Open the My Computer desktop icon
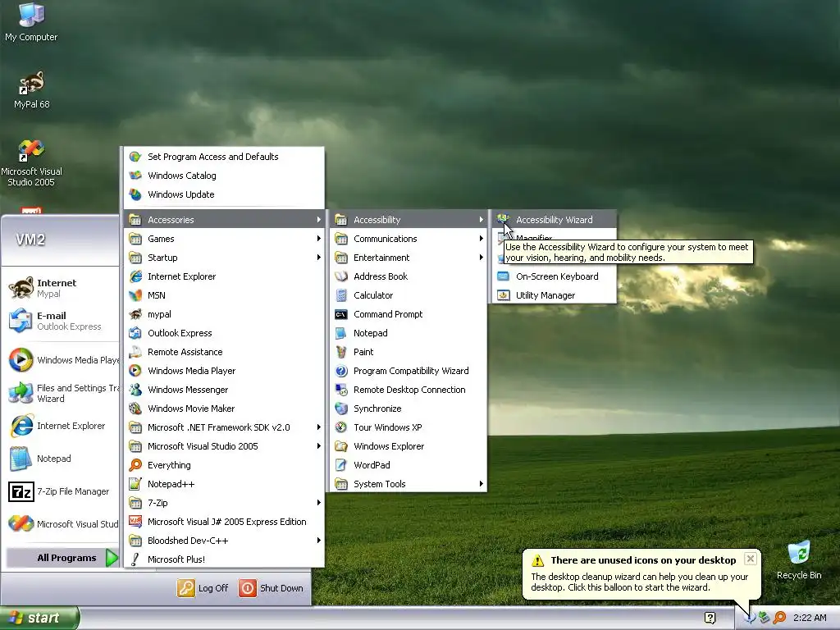The image size is (840, 630). pyautogui.click(x=31, y=21)
